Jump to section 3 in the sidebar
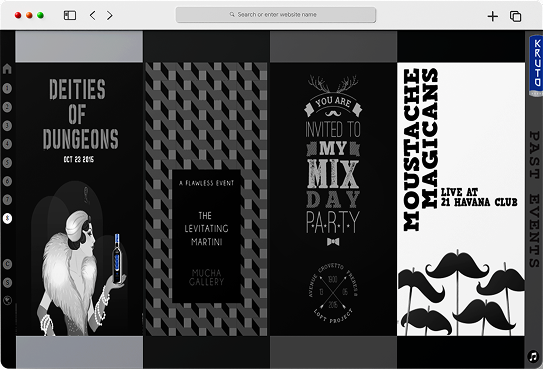Image resolution: width=543 pixels, height=369 pixels. (x=7, y=125)
